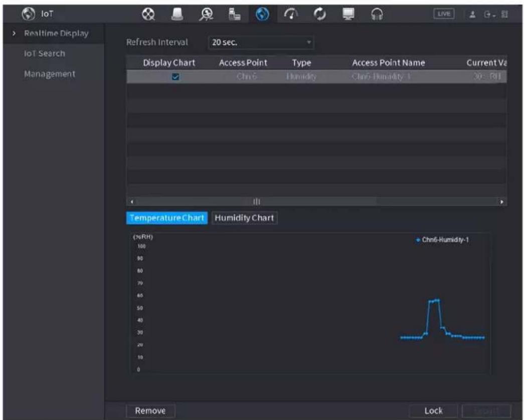Open IoT Search in the sidebar

point(45,54)
